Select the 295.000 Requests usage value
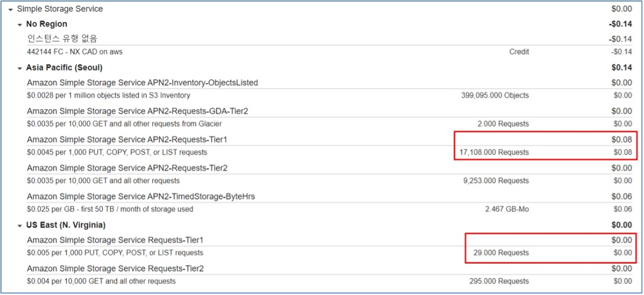 [499, 281]
